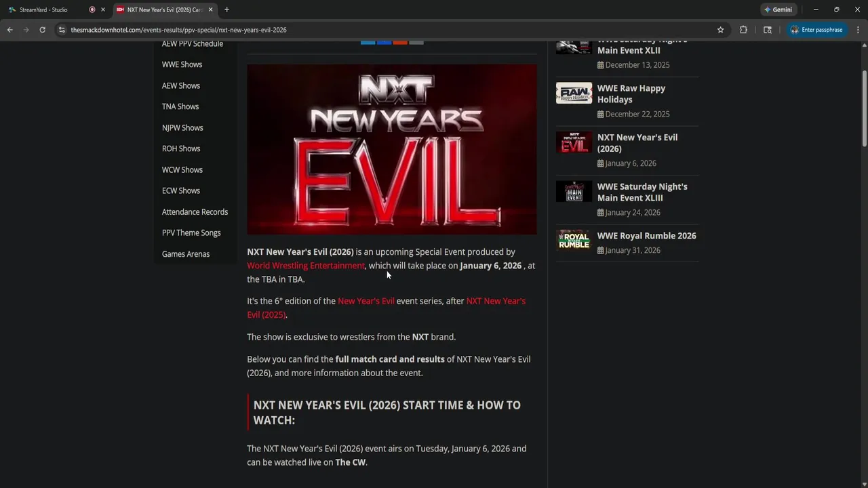Screen dimensions: 868x488
Task: Click the Raw Happy Holidays thumbnail
Action: pos(574,93)
